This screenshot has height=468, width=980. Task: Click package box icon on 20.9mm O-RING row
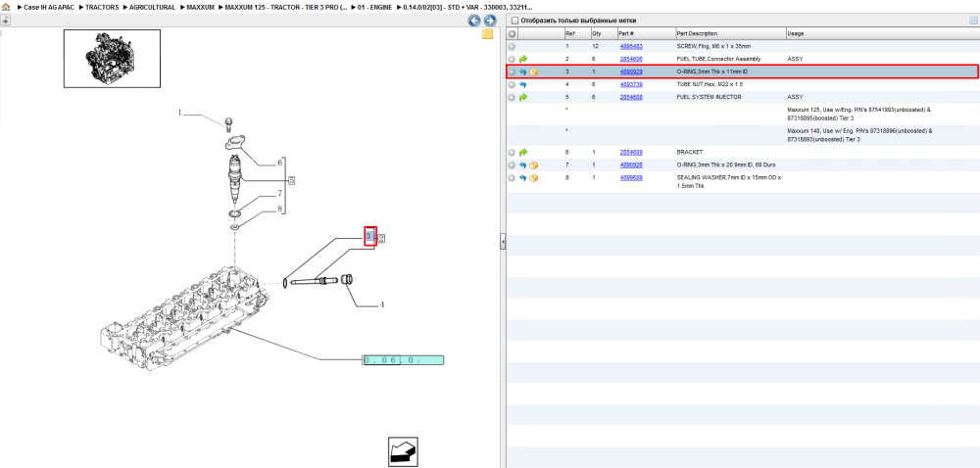(x=534, y=164)
